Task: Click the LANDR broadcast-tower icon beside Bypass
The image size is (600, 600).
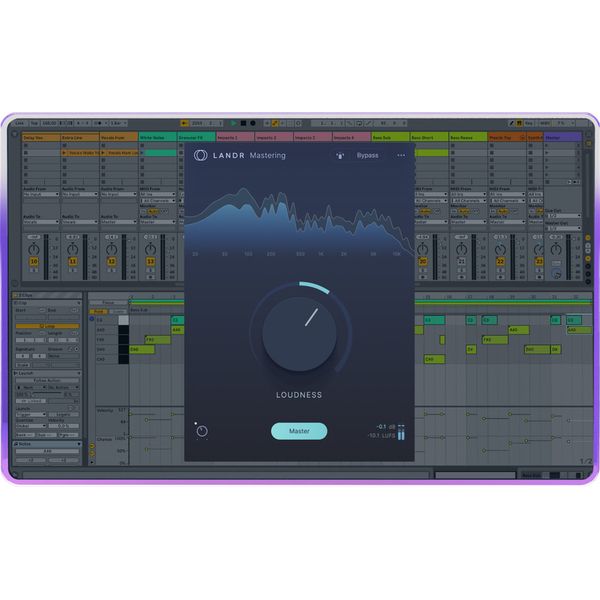Action: [340, 155]
